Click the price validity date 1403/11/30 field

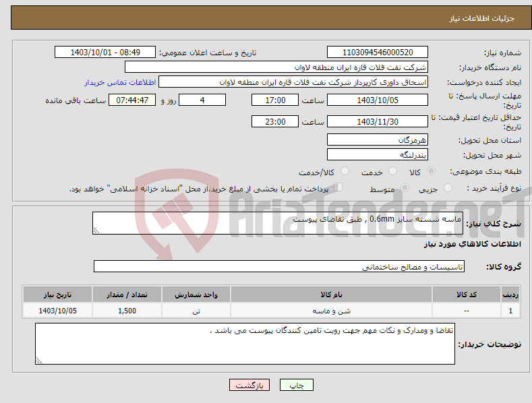[x=378, y=121]
